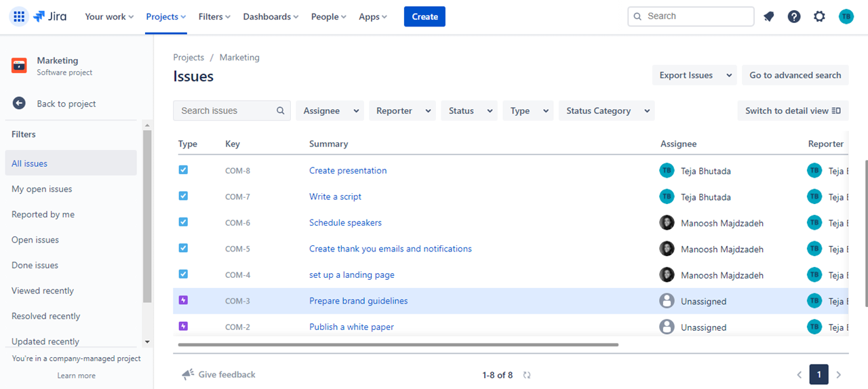Click the magnifier in Search issues box
Image resolution: width=868 pixels, height=389 pixels.
pyautogui.click(x=281, y=110)
